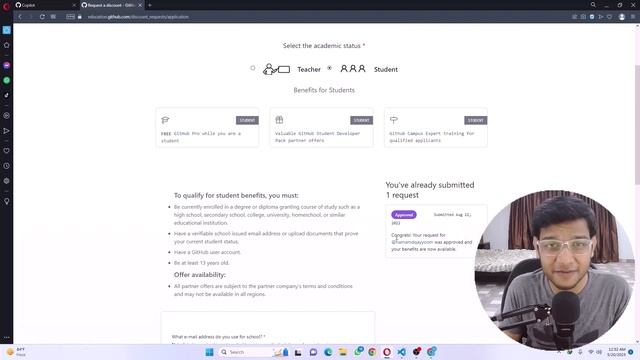
Task: Take a snapshot with the camera icon
Action: coord(583,17)
